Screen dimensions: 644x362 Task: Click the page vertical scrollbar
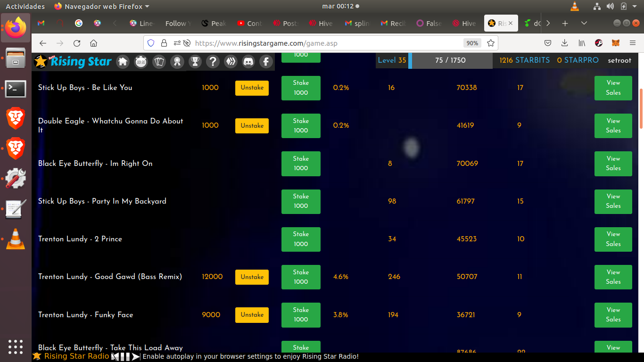coord(641,108)
